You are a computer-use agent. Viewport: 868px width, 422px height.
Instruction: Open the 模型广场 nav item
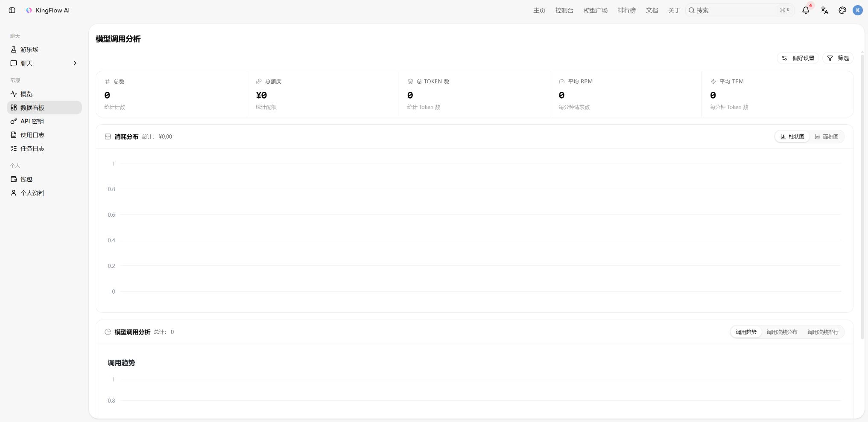pyautogui.click(x=596, y=10)
